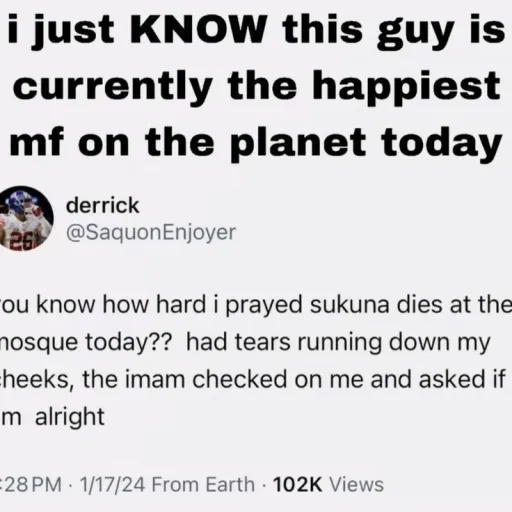Click the word "Views" in footer
This screenshot has width=512, height=512.
(x=356, y=484)
